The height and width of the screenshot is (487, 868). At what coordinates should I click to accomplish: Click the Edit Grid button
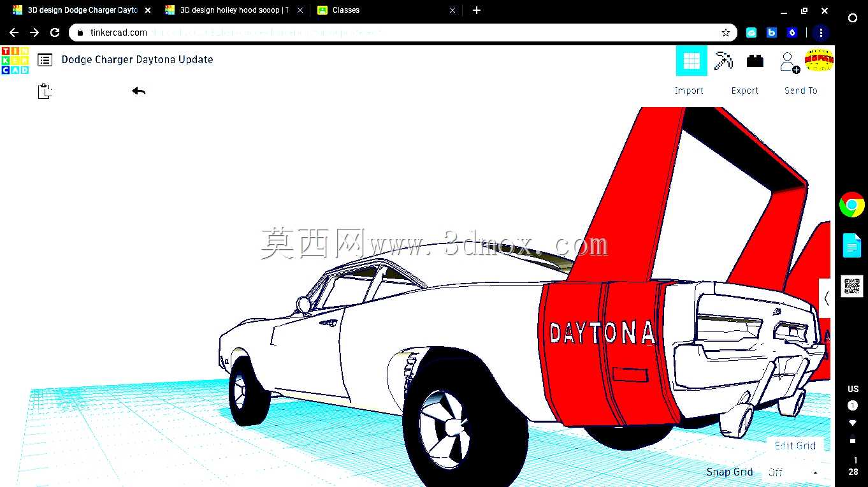click(x=795, y=446)
